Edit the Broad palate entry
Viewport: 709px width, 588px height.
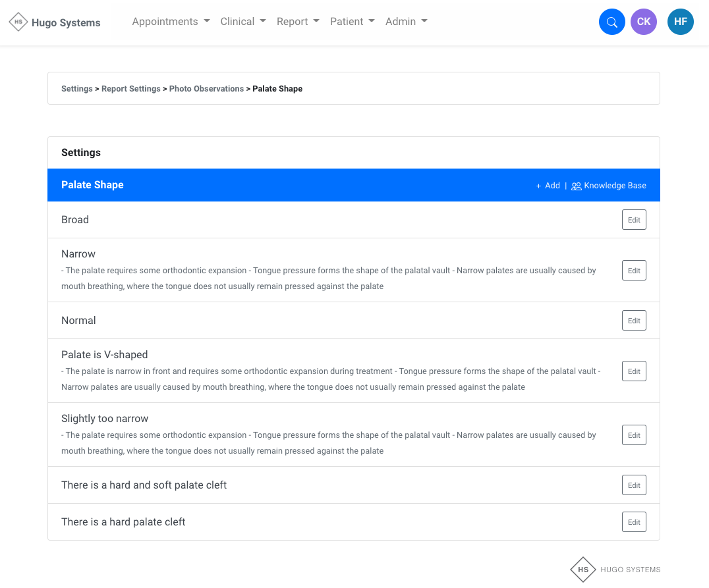point(634,220)
